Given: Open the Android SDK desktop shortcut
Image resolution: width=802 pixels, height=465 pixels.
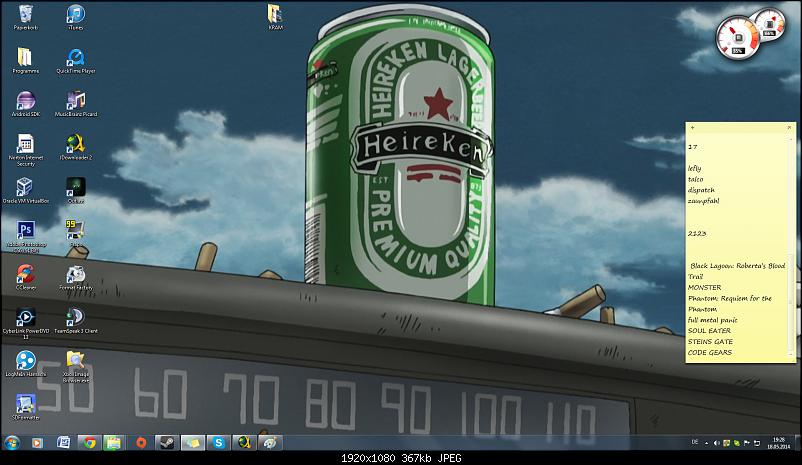Looking at the screenshot, I should 25,104.
